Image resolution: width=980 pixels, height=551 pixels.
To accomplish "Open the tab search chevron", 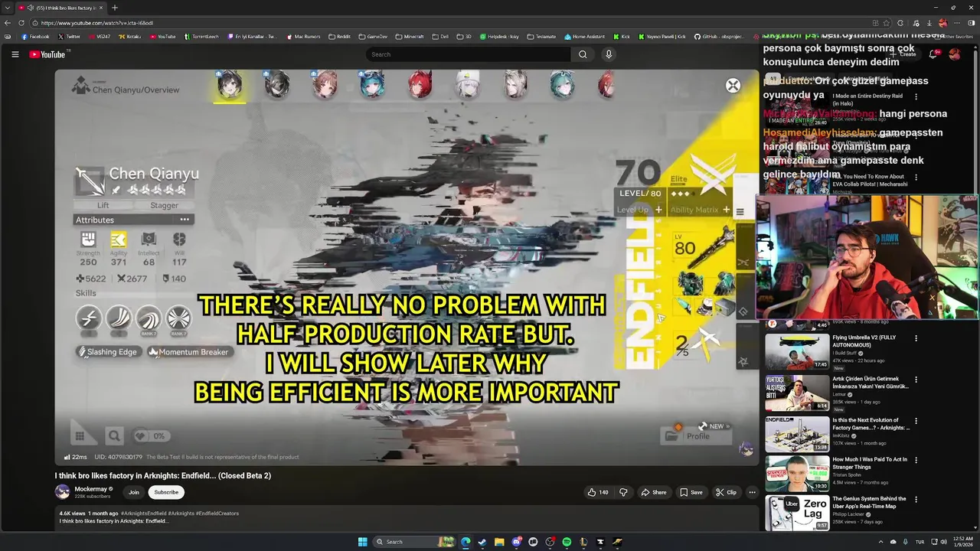I will click(x=7, y=8).
